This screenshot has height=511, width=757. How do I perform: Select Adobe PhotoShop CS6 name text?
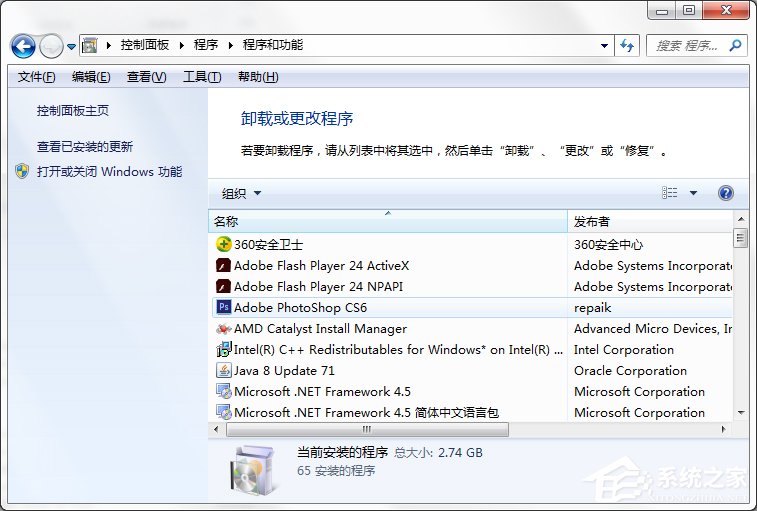coord(300,308)
